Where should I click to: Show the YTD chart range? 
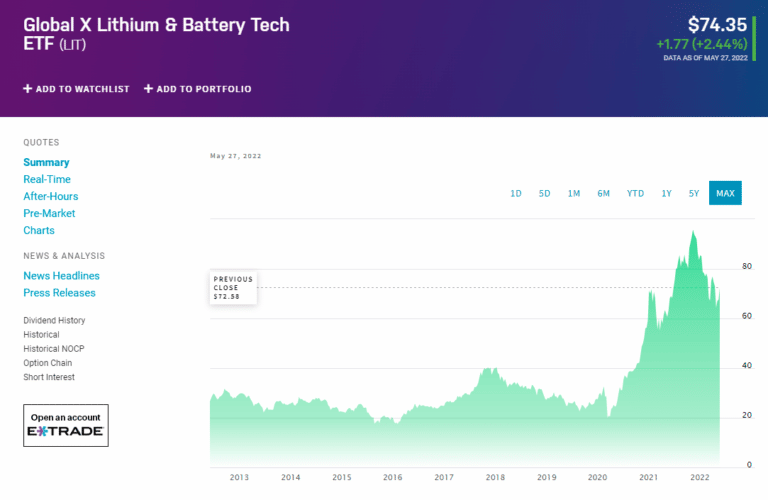[635, 193]
